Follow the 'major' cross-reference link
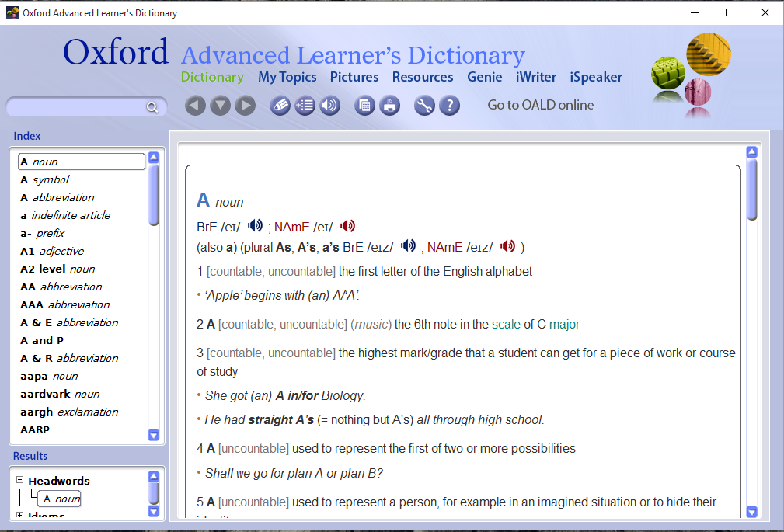784x532 pixels. (565, 325)
